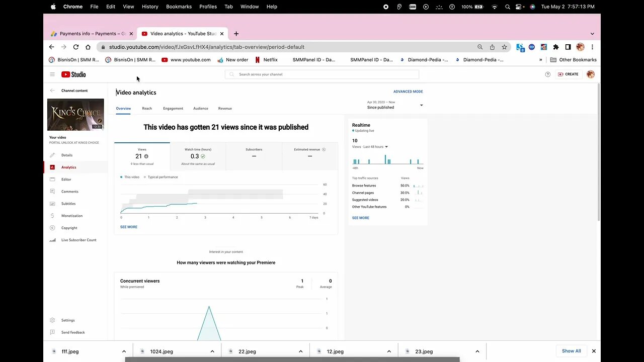Click the King's Choice video thumbnail

click(x=75, y=115)
